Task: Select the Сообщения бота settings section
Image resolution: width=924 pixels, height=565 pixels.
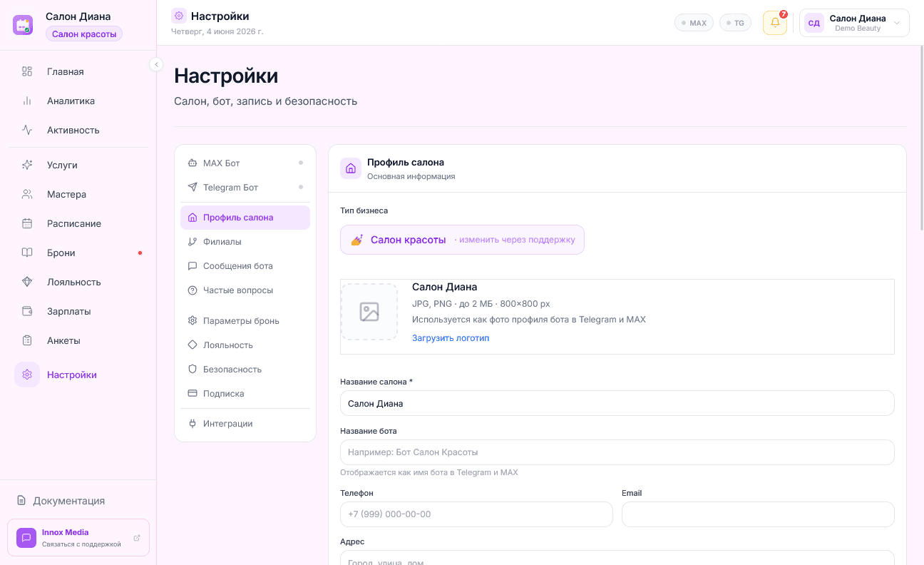Action: 245,266
